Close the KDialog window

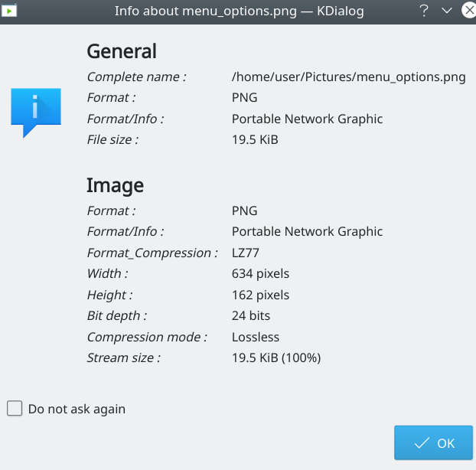469,11
